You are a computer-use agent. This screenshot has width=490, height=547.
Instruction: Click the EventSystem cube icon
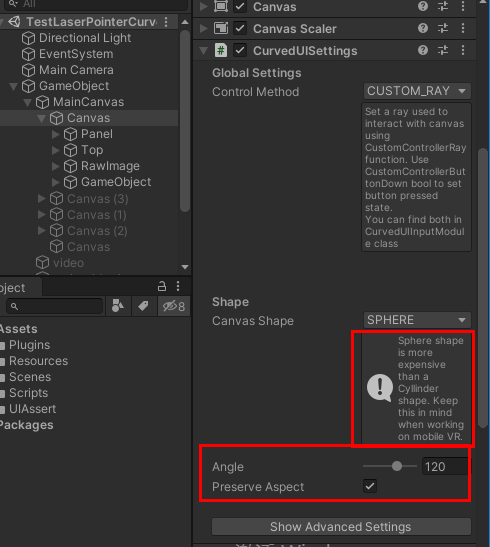coord(28,54)
